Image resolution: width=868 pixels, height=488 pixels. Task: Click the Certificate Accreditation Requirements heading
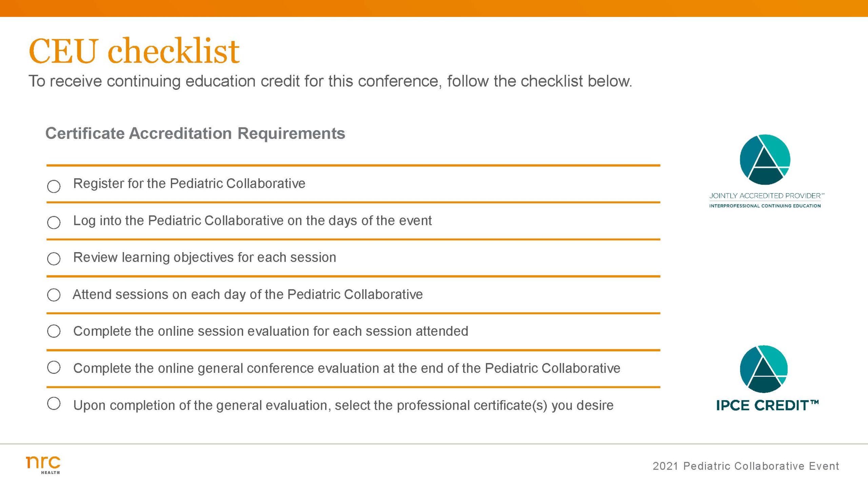coord(195,133)
